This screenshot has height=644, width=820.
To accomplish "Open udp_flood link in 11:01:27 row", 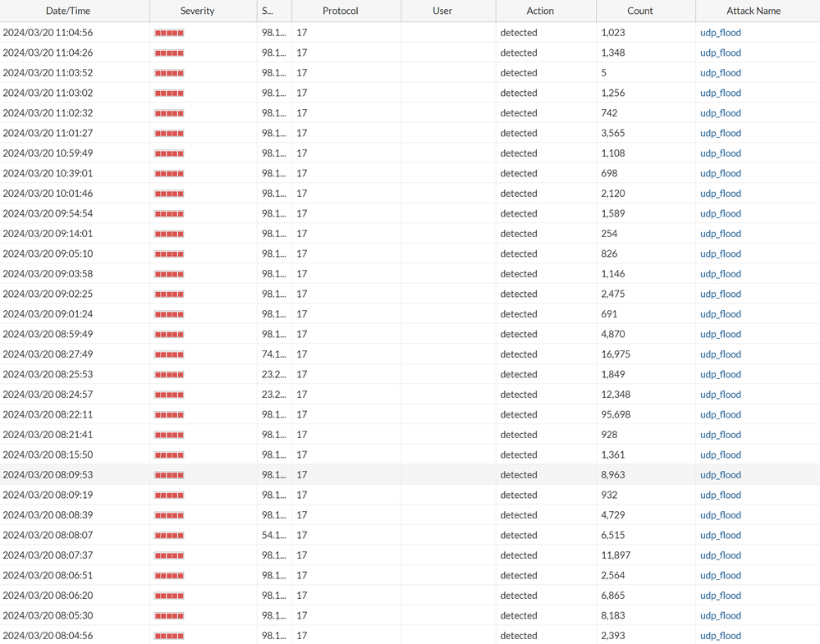I will click(720, 133).
